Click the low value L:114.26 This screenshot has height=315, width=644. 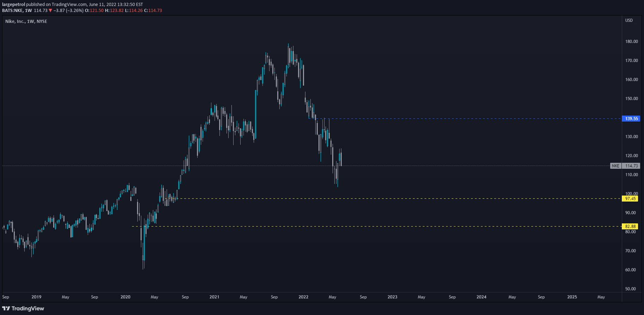[x=134, y=11]
